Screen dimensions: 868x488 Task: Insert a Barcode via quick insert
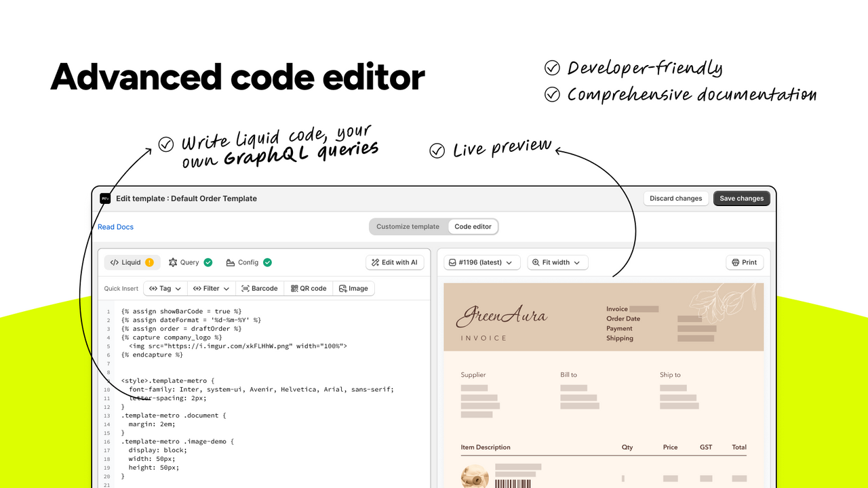[x=260, y=288]
